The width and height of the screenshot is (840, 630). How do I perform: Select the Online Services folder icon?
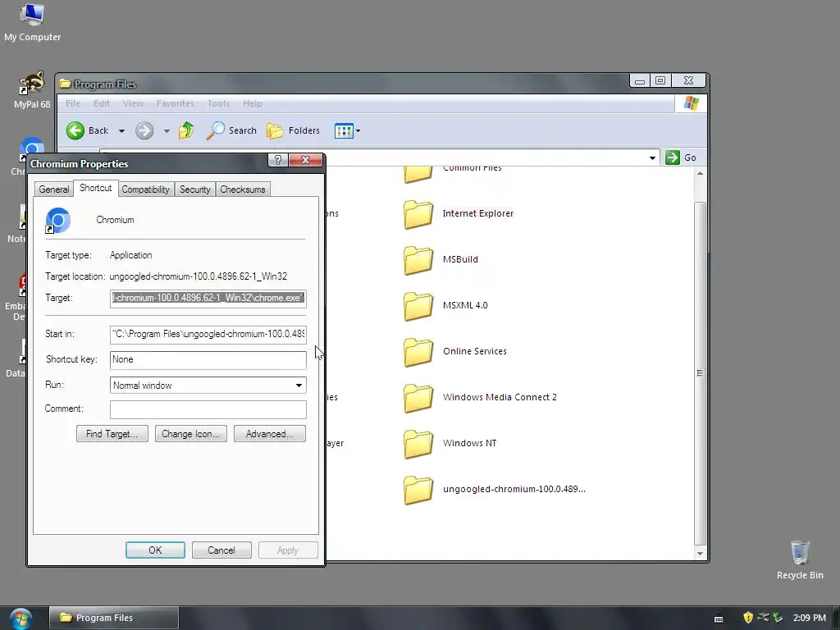click(x=418, y=352)
